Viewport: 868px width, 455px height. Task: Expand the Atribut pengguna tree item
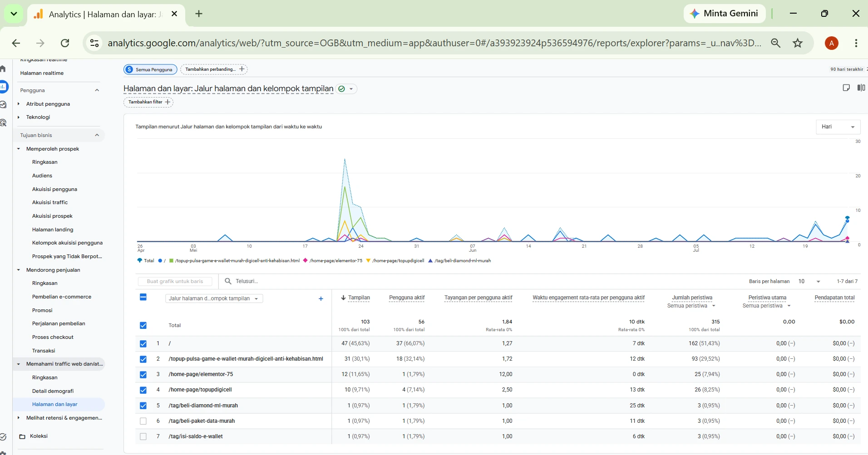tap(19, 104)
